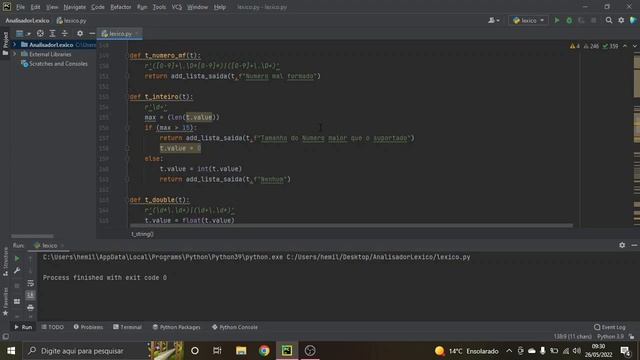This screenshot has width=640, height=360.
Task: Toggle the Project side tool window
Action: (x=5, y=43)
